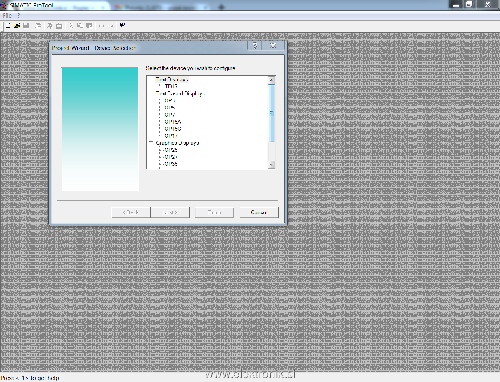Select the OP25 device entry
This screenshot has width=500, height=382.
(171, 150)
